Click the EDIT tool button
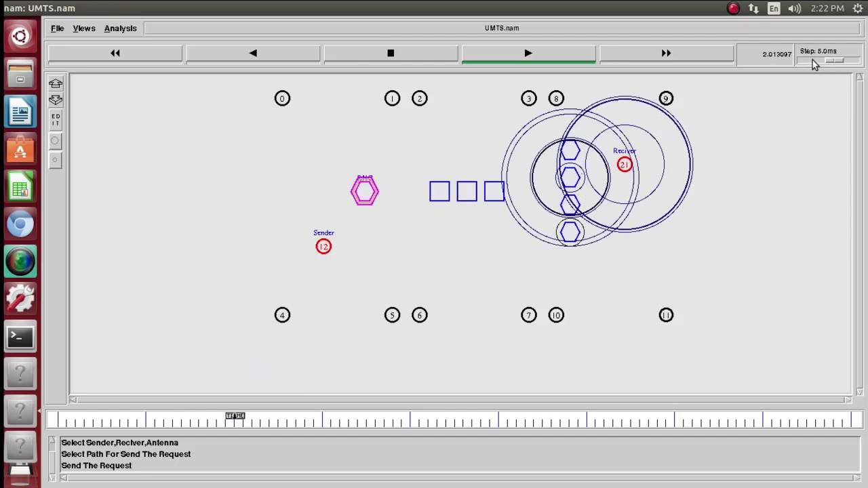This screenshot has width=868, height=488. pyautogui.click(x=56, y=121)
